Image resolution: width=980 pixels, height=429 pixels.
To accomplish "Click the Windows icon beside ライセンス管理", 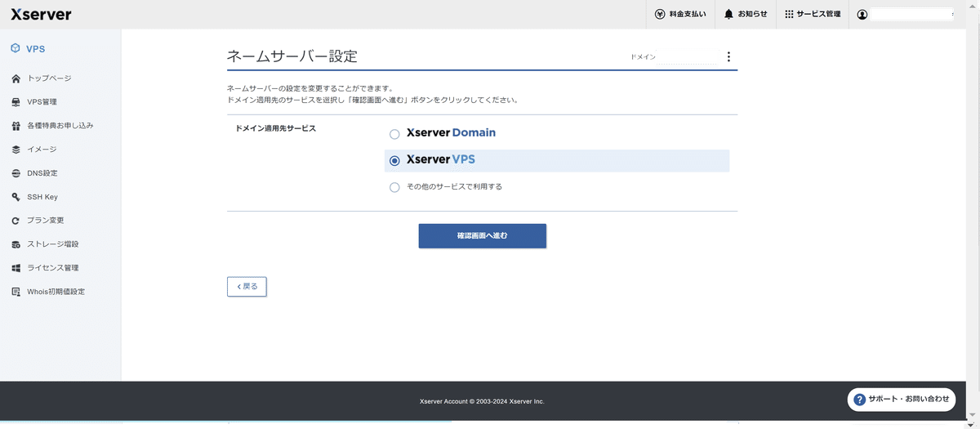I will (16, 268).
